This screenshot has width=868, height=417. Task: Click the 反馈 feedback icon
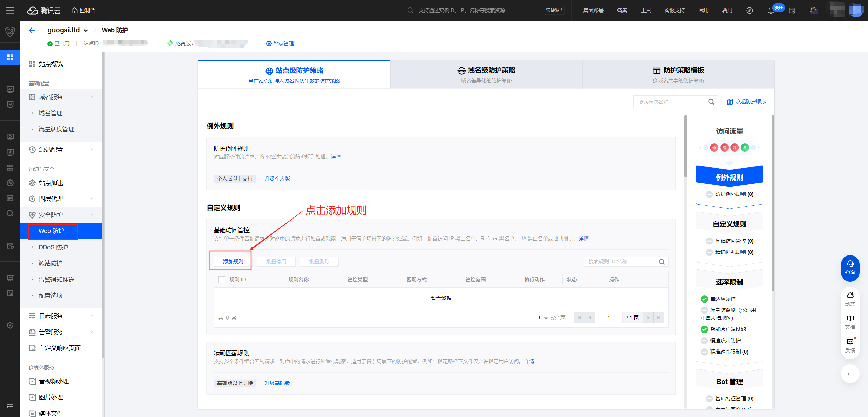coord(850,342)
